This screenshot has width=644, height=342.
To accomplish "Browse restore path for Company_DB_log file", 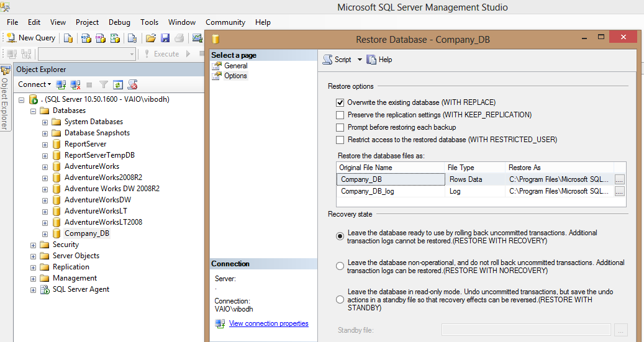I will 619,192.
